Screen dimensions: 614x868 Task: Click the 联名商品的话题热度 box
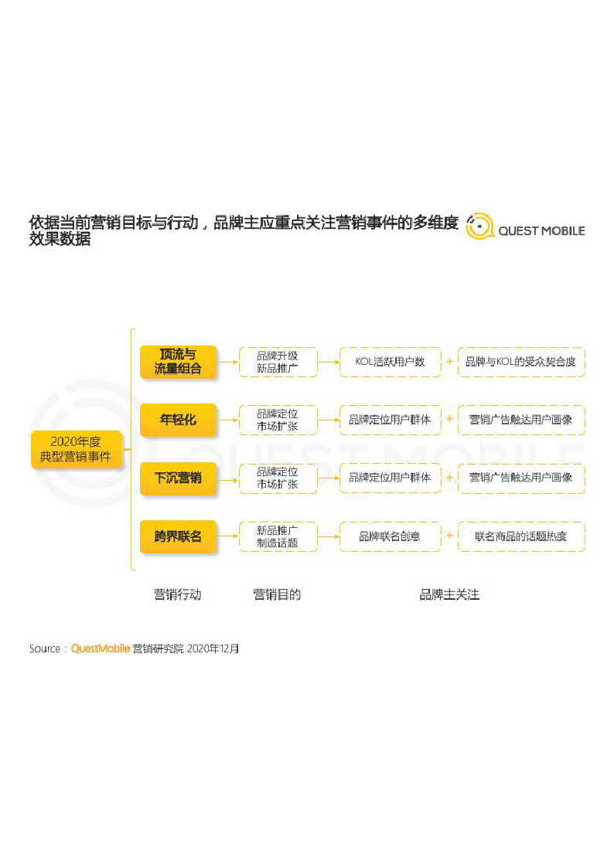[x=521, y=536]
